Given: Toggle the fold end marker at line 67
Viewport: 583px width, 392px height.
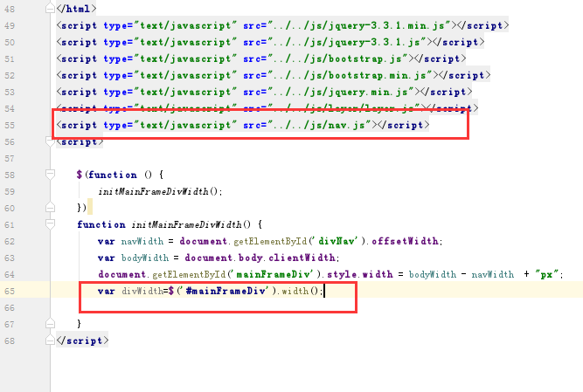Looking at the screenshot, I should (x=50, y=324).
